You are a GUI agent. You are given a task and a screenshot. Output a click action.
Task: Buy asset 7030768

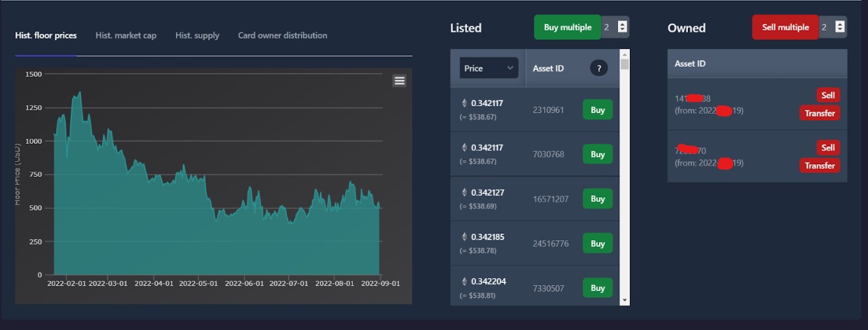(598, 154)
